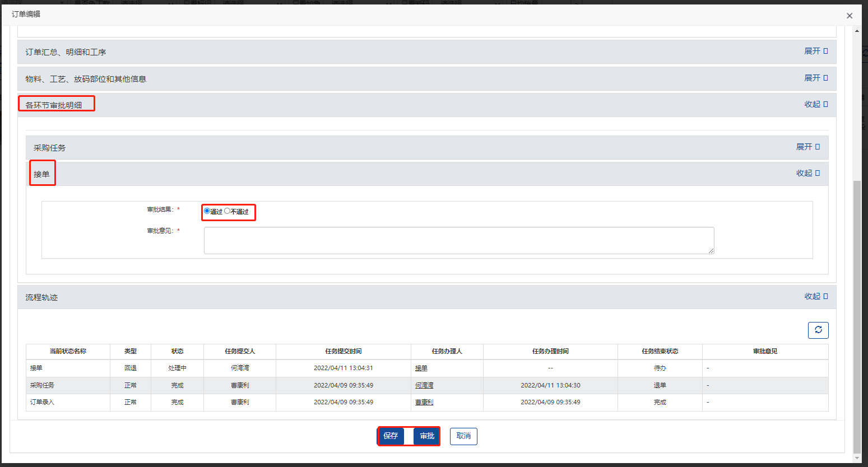The width and height of the screenshot is (868, 467).
Task: Click into the 审批意见 text area
Action: [458, 240]
